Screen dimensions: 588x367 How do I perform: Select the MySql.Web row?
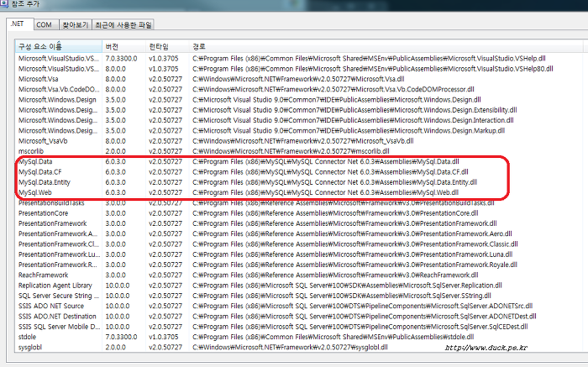point(300,192)
